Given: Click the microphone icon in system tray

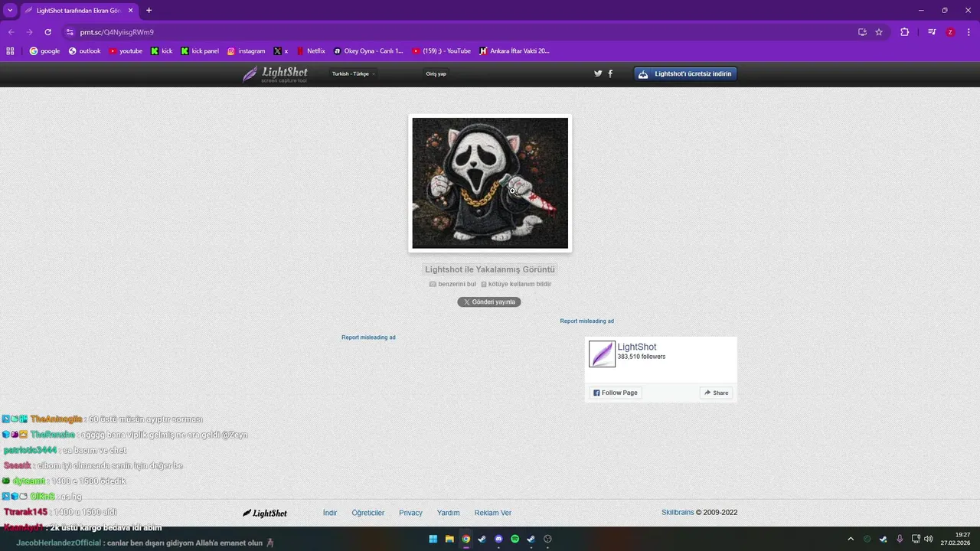Looking at the screenshot, I should (900, 539).
